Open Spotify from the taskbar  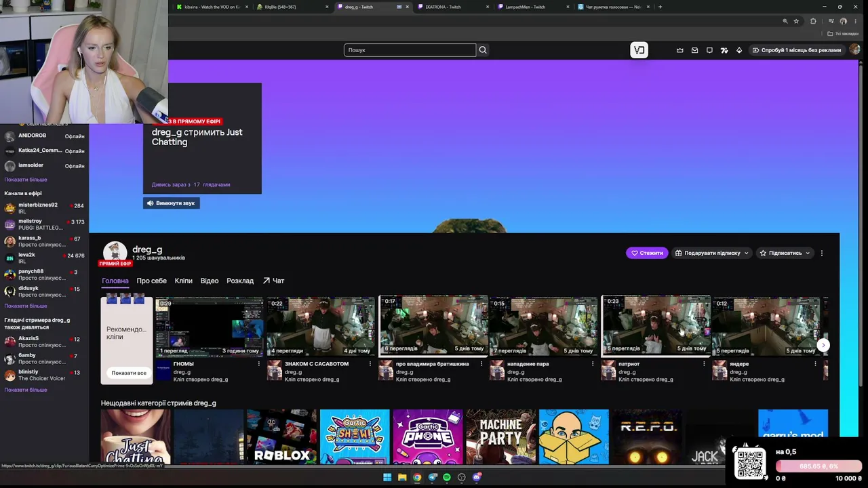pos(447,477)
